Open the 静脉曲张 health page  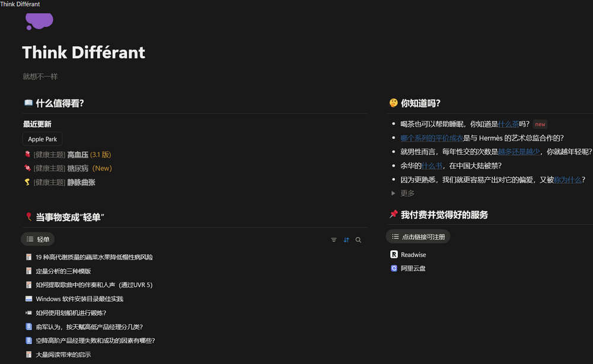pos(64,182)
